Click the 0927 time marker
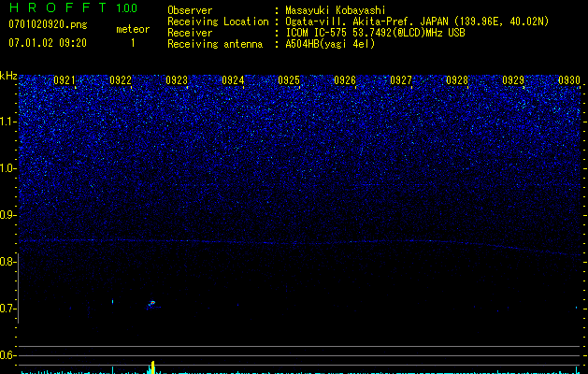588x374 pixels. (401, 80)
